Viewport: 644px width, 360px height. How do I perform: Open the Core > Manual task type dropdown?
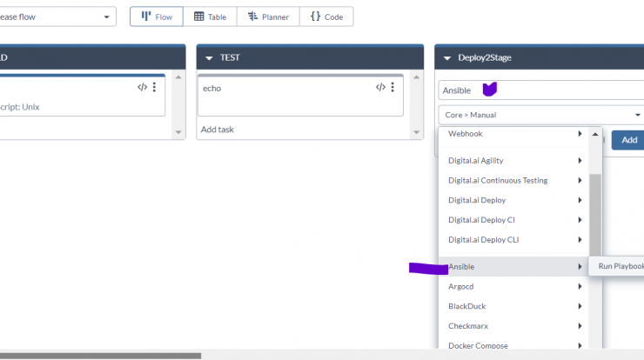(x=541, y=115)
